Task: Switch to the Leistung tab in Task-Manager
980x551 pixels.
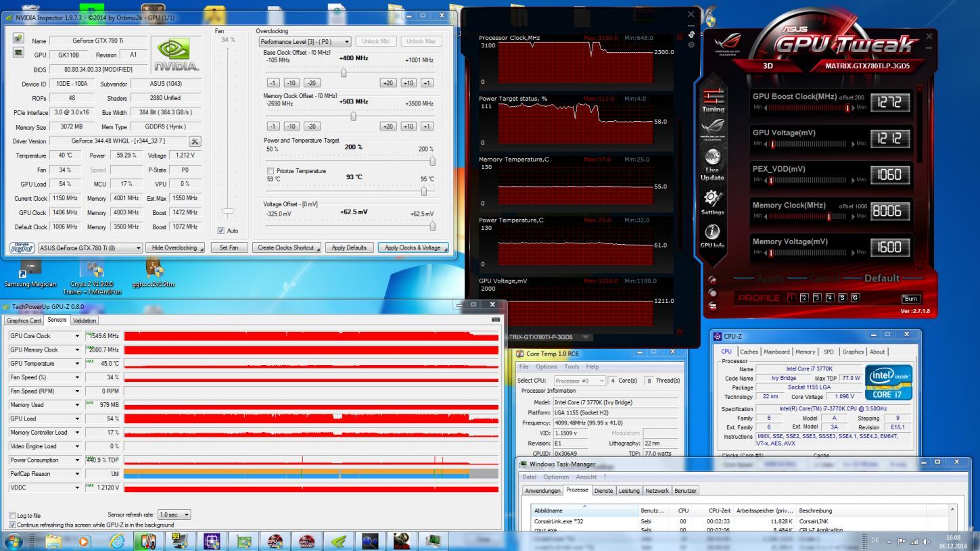Action: pyautogui.click(x=629, y=491)
